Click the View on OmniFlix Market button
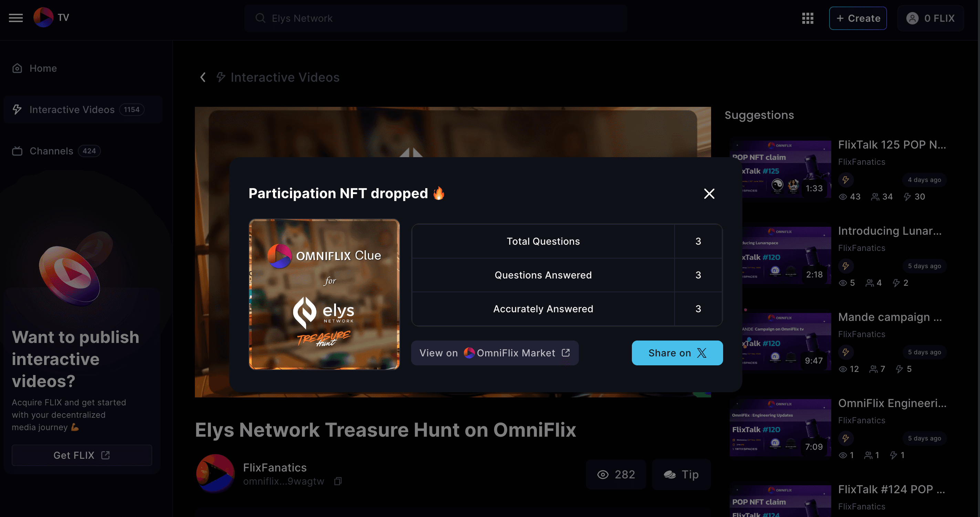 coord(494,352)
